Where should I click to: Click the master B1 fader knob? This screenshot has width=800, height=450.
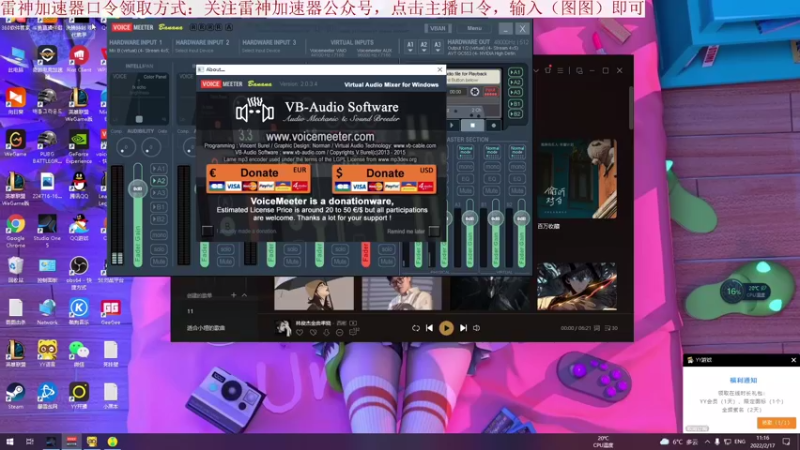[495, 218]
